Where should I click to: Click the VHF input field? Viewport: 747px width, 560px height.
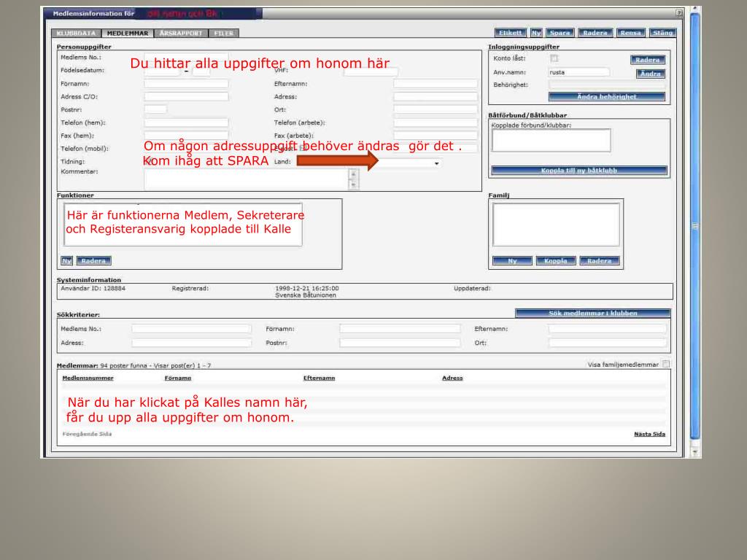(371, 72)
